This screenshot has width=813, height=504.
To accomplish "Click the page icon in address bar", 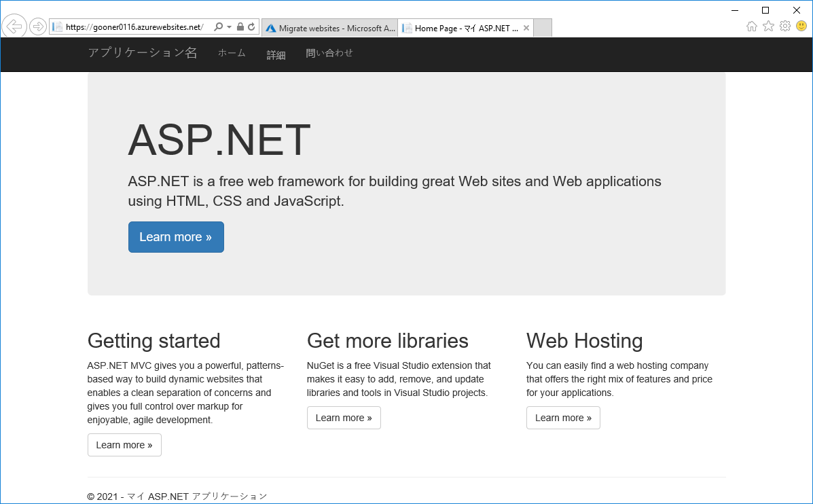I will (x=58, y=27).
